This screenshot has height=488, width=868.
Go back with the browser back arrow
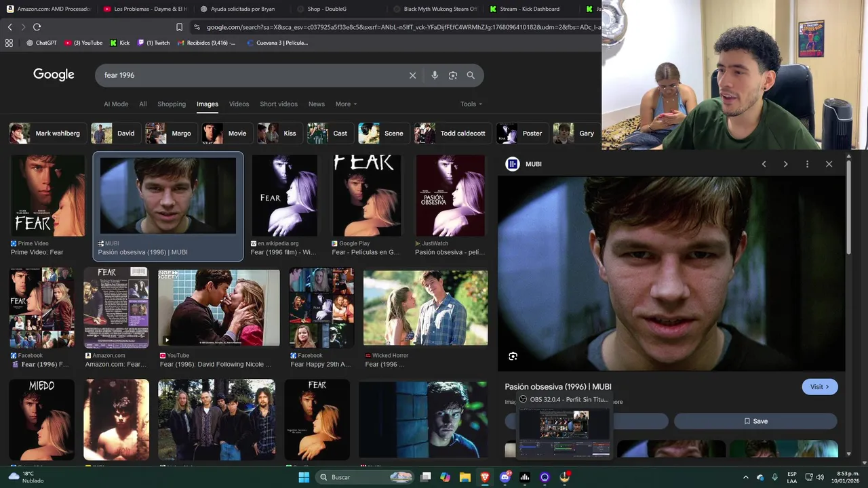click(x=9, y=27)
